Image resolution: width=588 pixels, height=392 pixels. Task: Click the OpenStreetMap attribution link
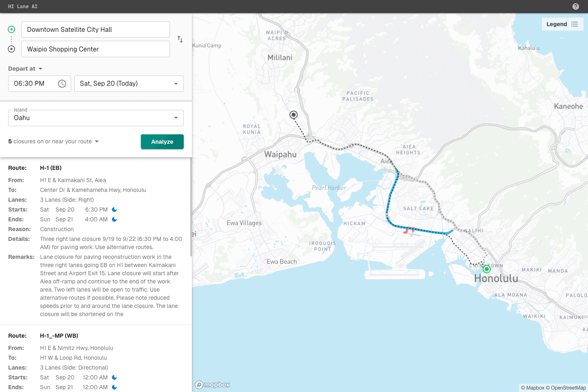click(568, 388)
